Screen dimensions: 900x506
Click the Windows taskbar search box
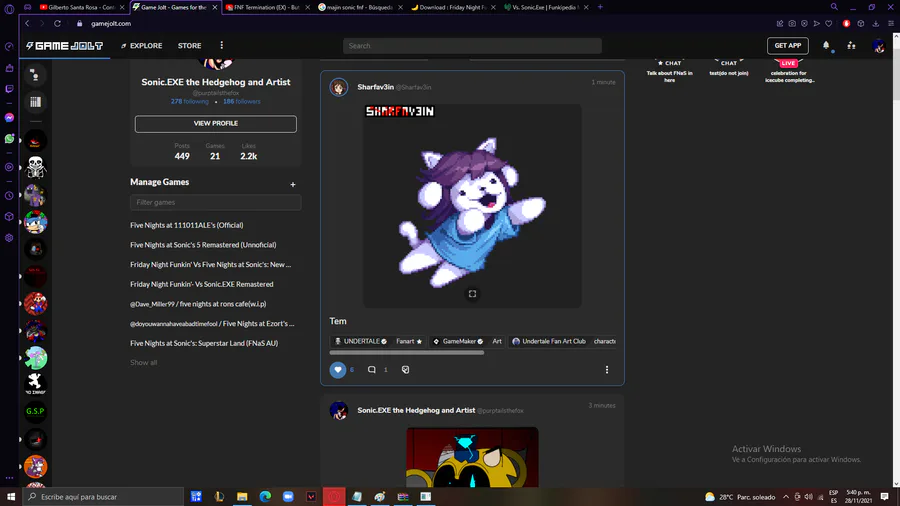point(103,497)
